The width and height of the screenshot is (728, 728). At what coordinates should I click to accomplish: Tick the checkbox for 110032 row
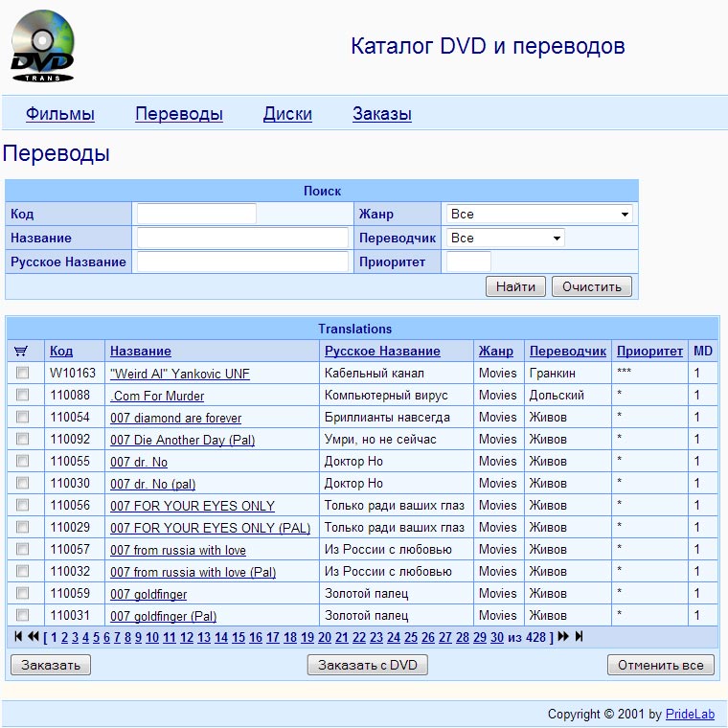point(22,571)
